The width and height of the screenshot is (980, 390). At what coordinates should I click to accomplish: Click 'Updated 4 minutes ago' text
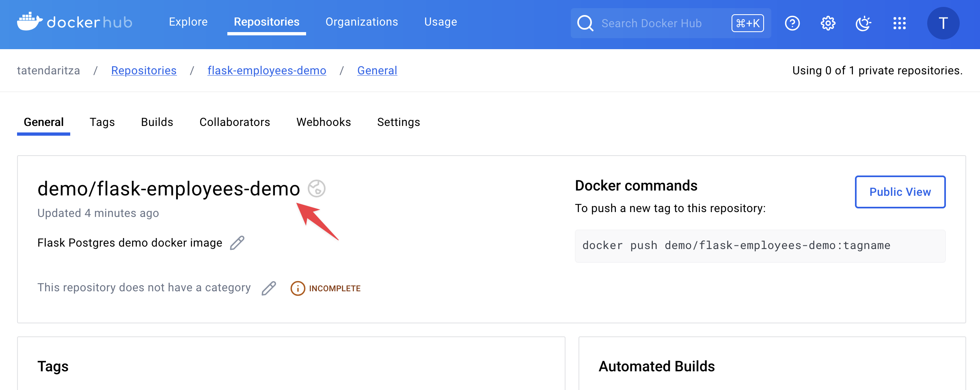point(98,213)
